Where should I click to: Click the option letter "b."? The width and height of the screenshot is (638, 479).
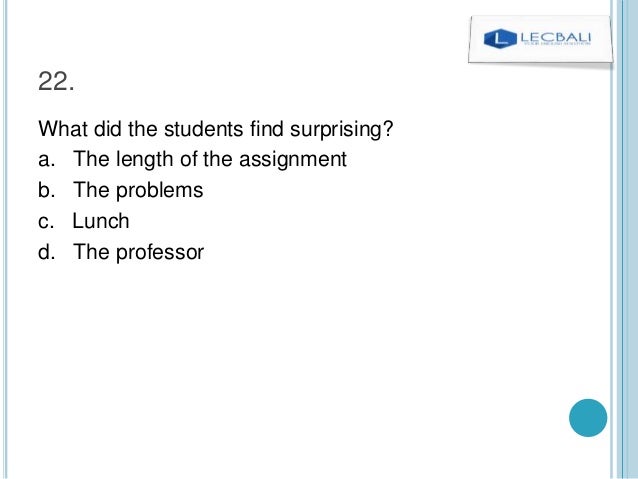click(46, 190)
